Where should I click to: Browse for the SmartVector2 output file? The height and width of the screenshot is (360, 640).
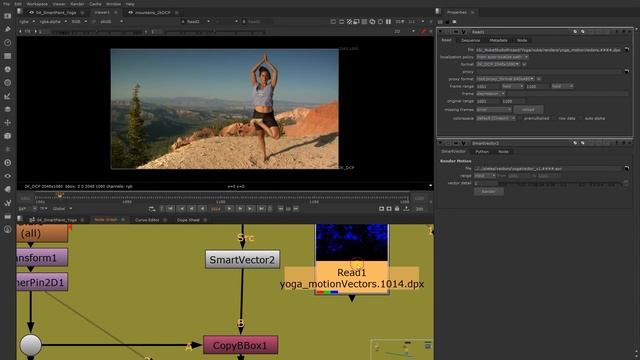[627, 168]
